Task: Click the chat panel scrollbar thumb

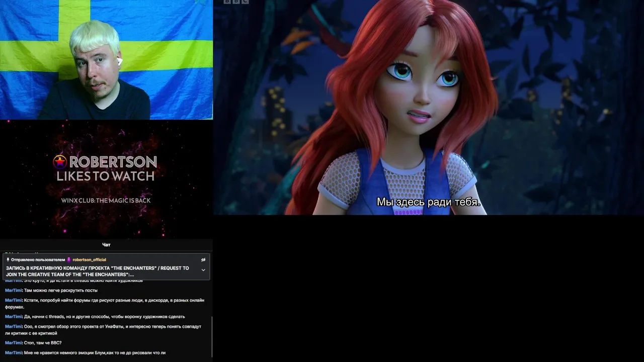Action: pos(211,336)
